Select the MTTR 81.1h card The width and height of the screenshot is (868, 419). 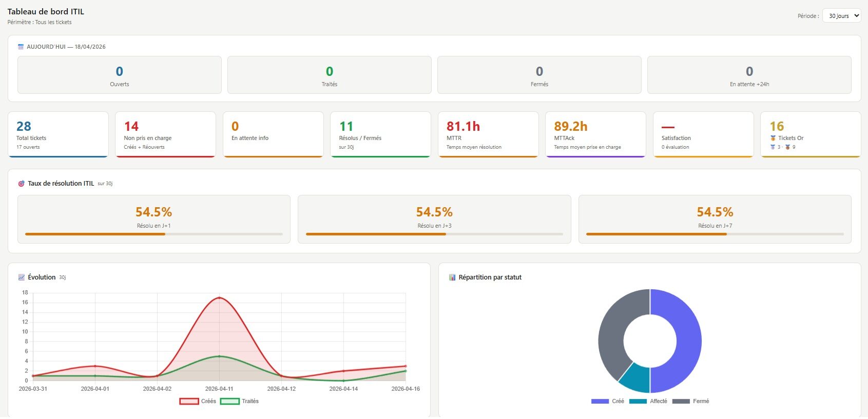(488, 134)
